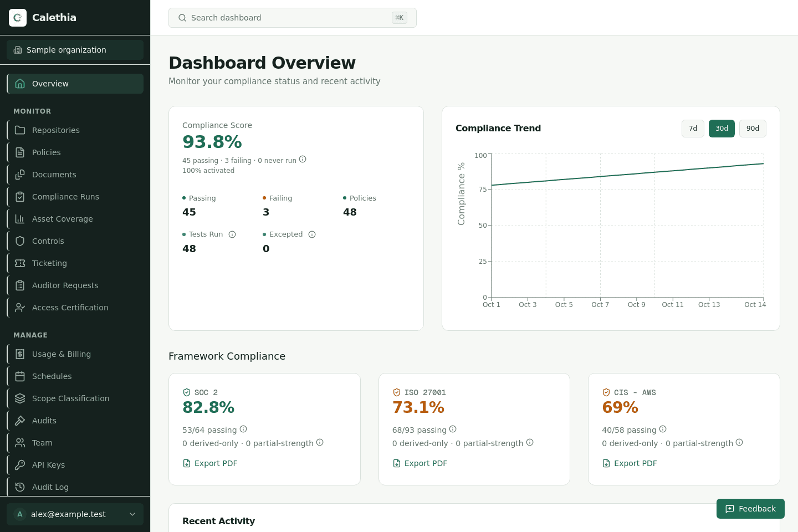Click the Audits gavel icon
Image resolution: width=798 pixels, height=532 pixels.
[20, 421]
